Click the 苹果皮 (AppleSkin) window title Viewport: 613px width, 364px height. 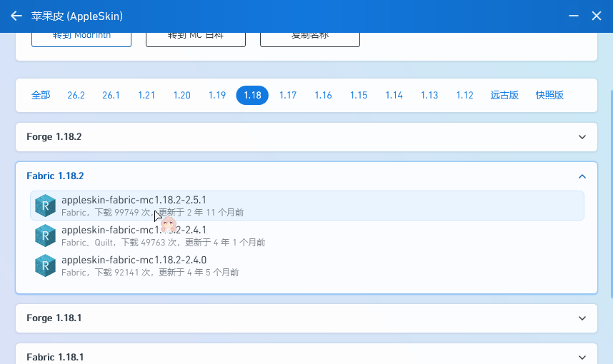coord(77,16)
